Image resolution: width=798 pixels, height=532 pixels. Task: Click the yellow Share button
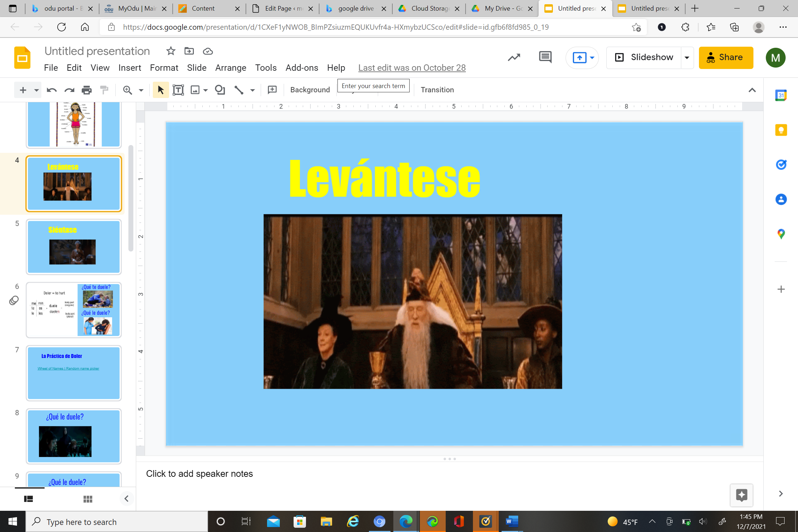pos(726,58)
